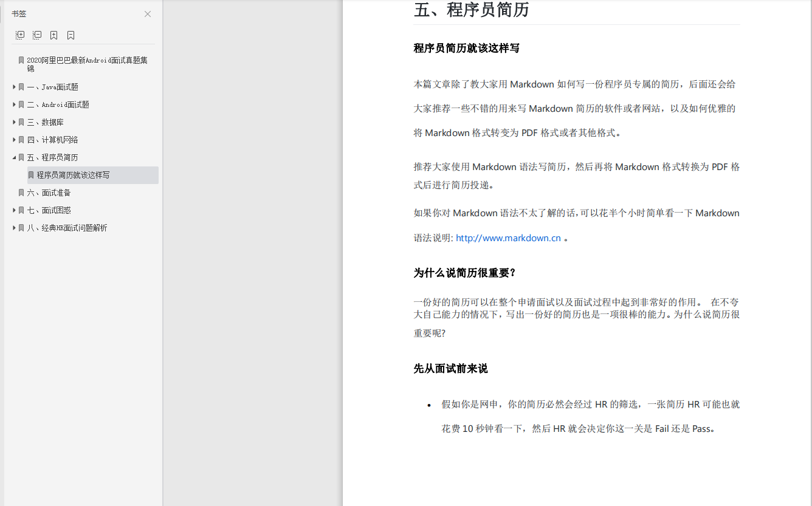Expand the 二、Android面试题 bookmark arrow
The image size is (812, 506).
pos(14,104)
